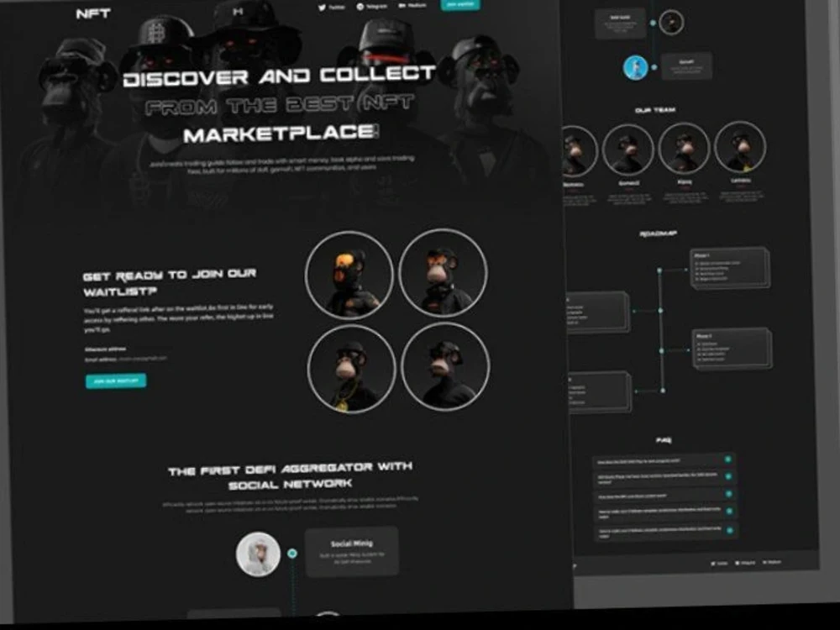Open the lower right-side roadmap phase card
The image size is (840, 630).
732,349
